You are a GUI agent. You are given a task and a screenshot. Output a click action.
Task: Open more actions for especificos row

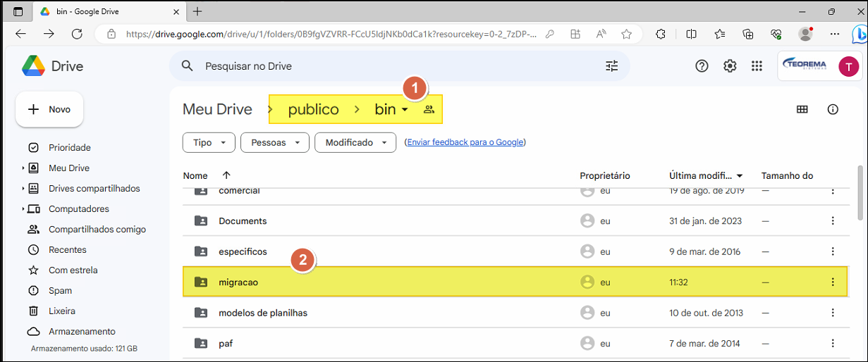pyautogui.click(x=833, y=251)
